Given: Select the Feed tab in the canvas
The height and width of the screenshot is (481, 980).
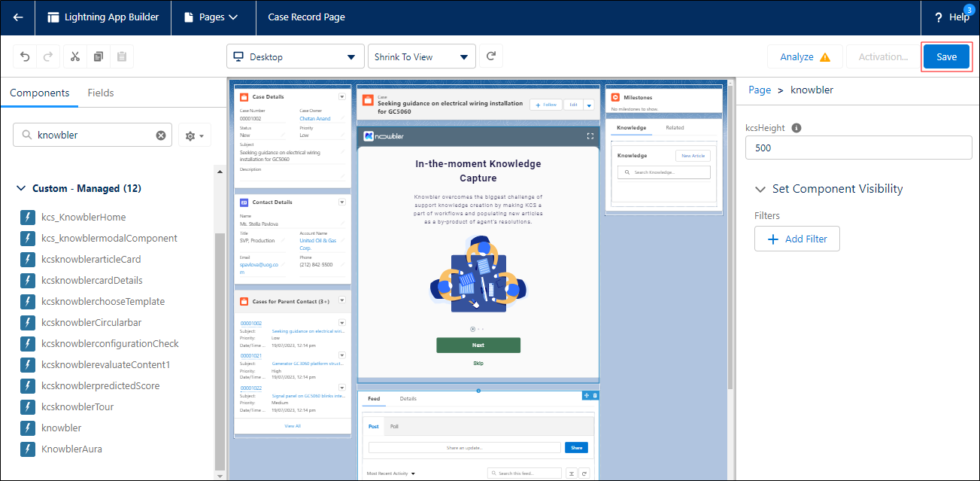Looking at the screenshot, I should pyautogui.click(x=374, y=398).
